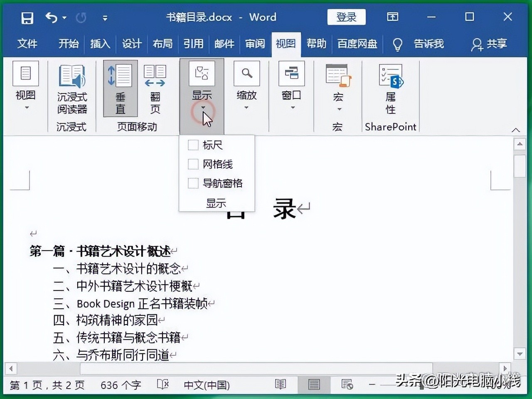Switch to the 开始 ribbon tab
This screenshot has width=532, height=399.
(68, 44)
